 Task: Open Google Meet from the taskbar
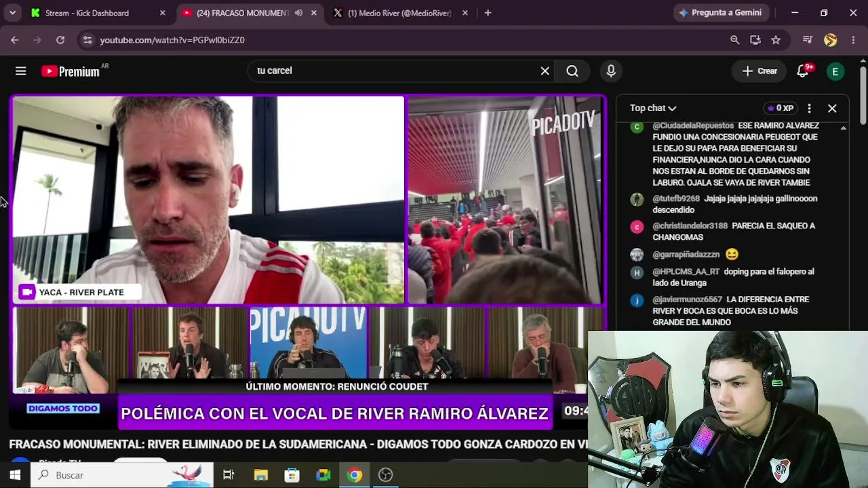click(323, 475)
